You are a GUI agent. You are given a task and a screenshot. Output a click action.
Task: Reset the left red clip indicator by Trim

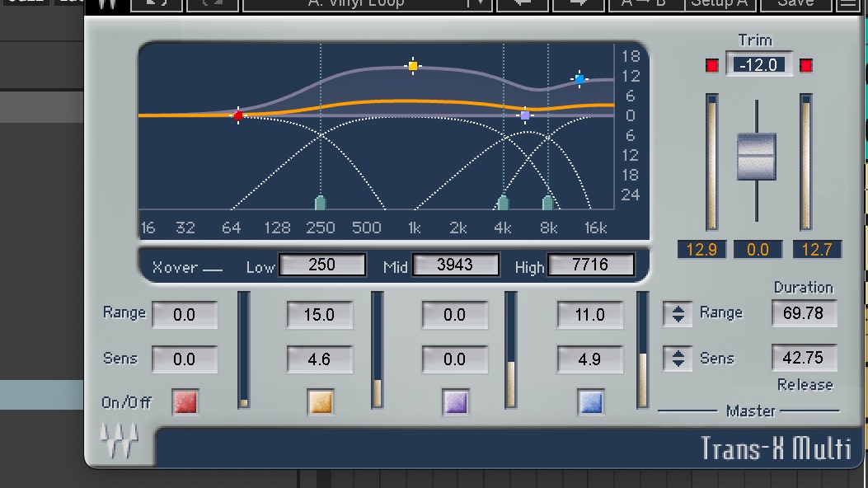[712, 66]
